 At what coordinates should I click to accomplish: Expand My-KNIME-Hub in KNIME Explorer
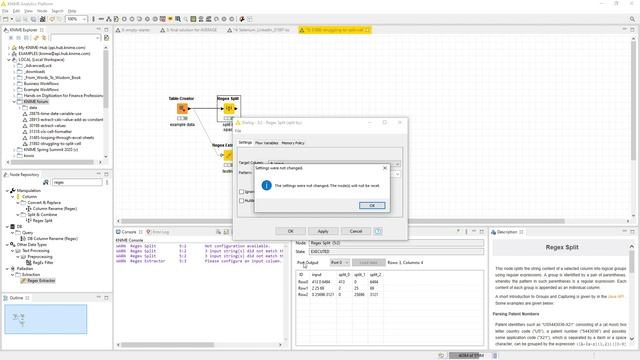coord(9,48)
